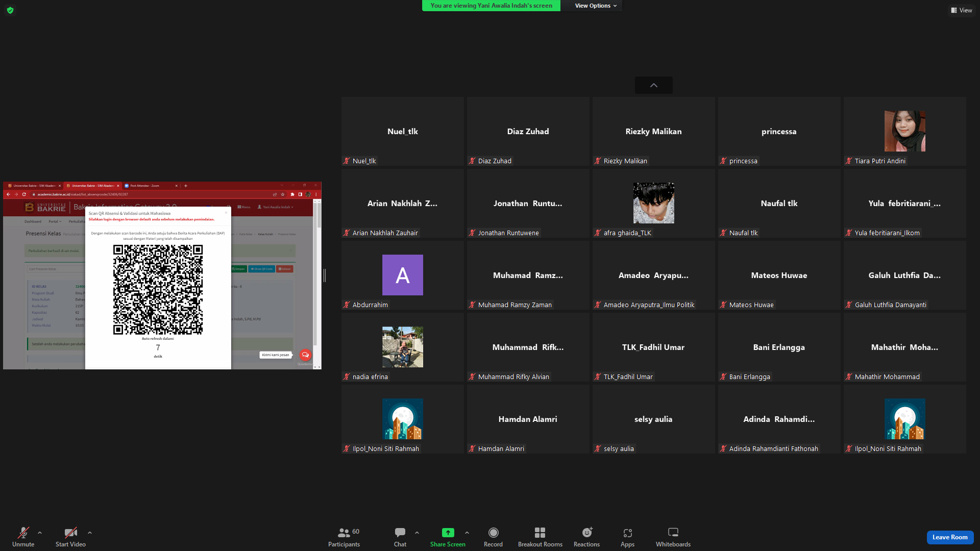Click the shared browser's reload icon
Screen dimensions: 980x551
click(24, 194)
